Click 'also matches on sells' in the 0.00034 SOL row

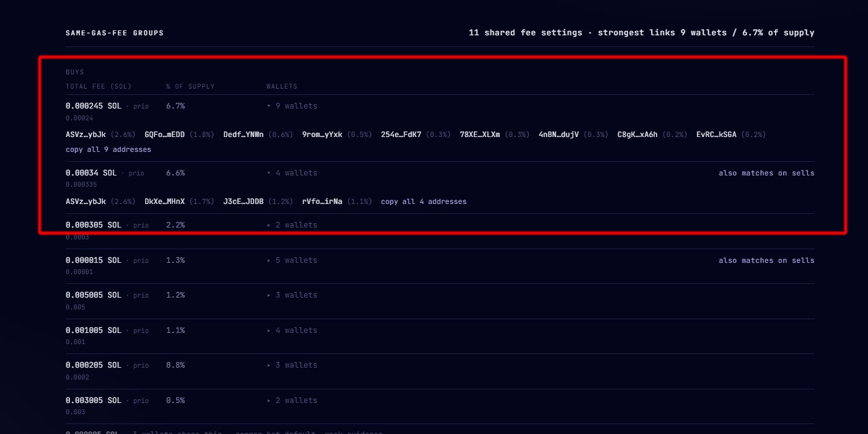tap(766, 173)
